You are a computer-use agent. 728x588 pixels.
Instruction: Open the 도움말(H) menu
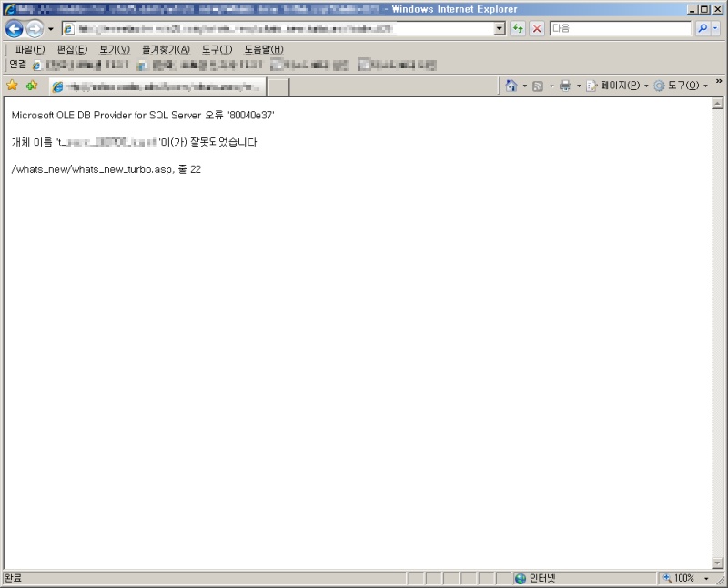click(x=264, y=49)
